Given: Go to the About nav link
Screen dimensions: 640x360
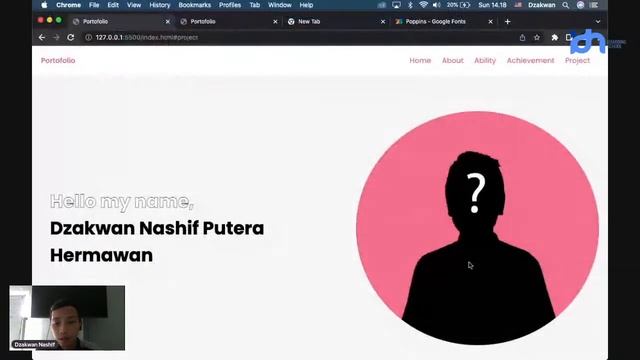Looking at the screenshot, I should (x=453, y=60).
